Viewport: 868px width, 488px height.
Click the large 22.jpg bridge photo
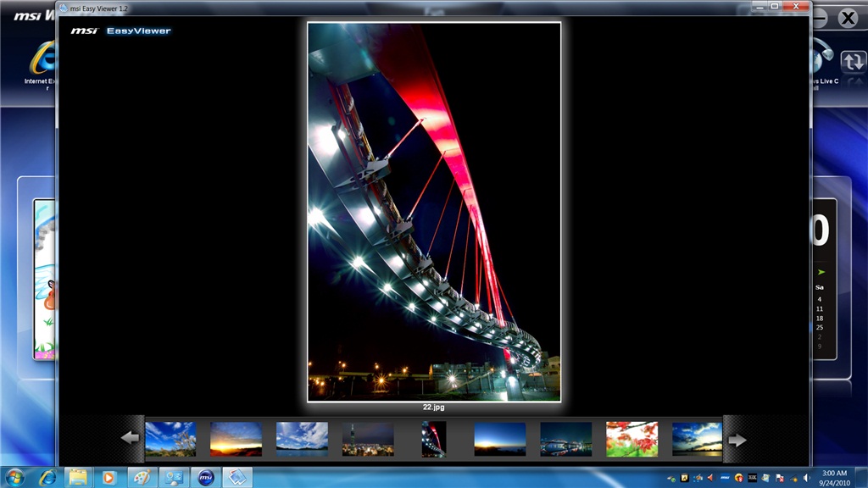pyautogui.click(x=434, y=212)
